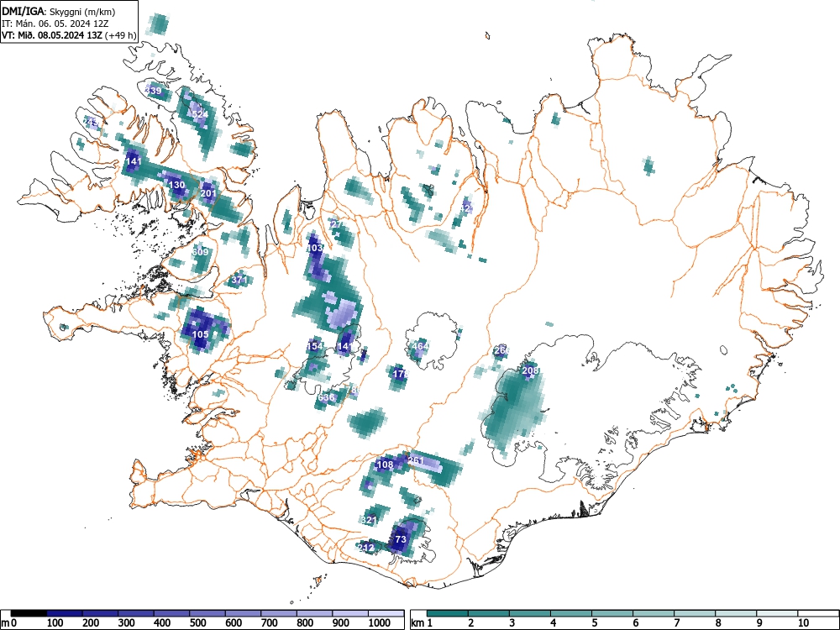Viewport: 840px width, 630px height.
Task: Click the 'IT: Mán. 06. 05. 2024 12Z' line
Action: coord(55,24)
